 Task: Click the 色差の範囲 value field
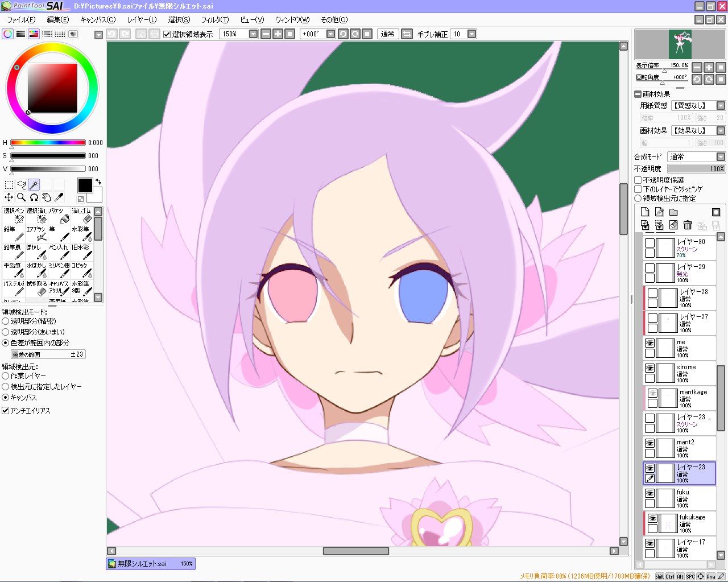(48, 354)
